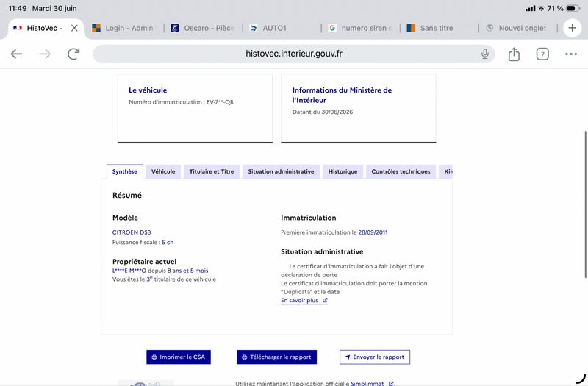Tap the histovec.interieur.gouv.fr address field
Image resolution: width=588 pixels, height=386 pixels.
[x=293, y=54]
